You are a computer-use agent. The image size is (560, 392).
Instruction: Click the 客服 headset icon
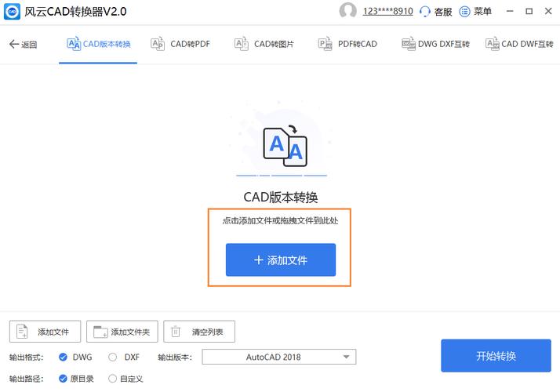tap(424, 12)
